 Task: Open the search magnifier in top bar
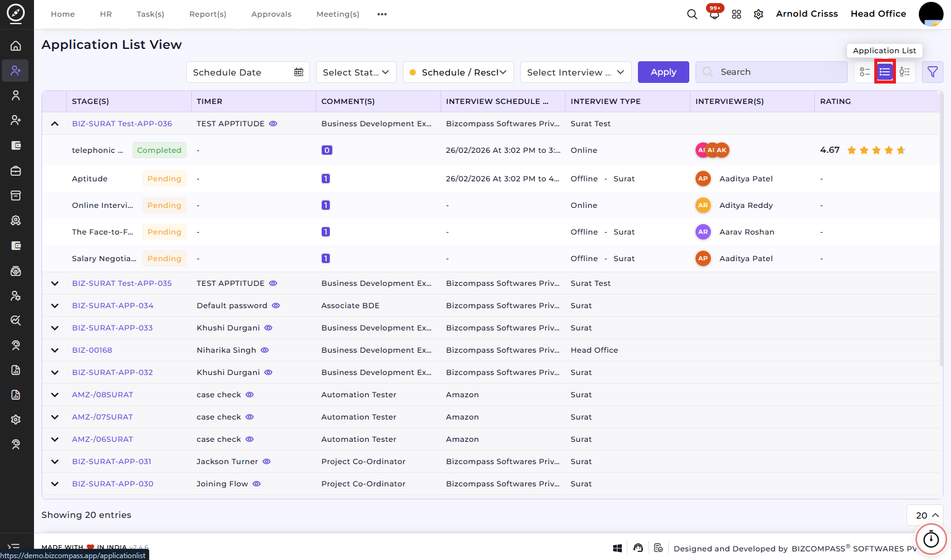point(692,14)
